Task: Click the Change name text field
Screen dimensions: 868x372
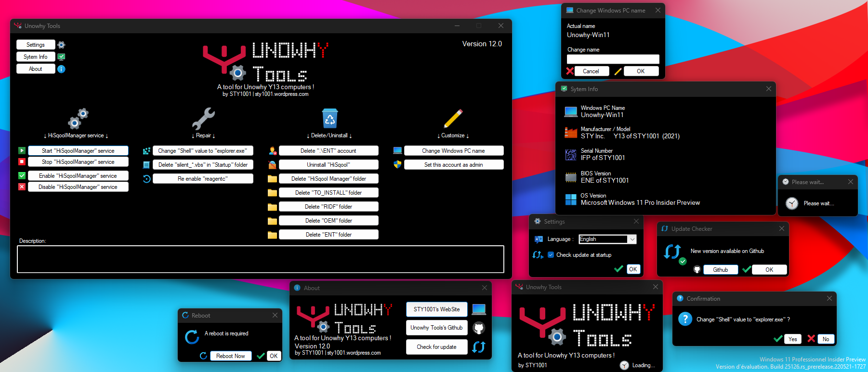Action: pyautogui.click(x=613, y=59)
